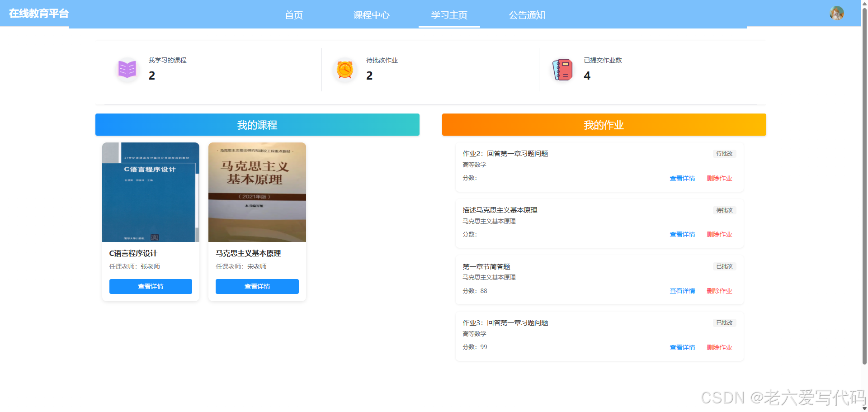The width and height of the screenshot is (868, 412).
Task: Click the alarm clock icon for 待批改作业
Action: (x=344, y=69)
